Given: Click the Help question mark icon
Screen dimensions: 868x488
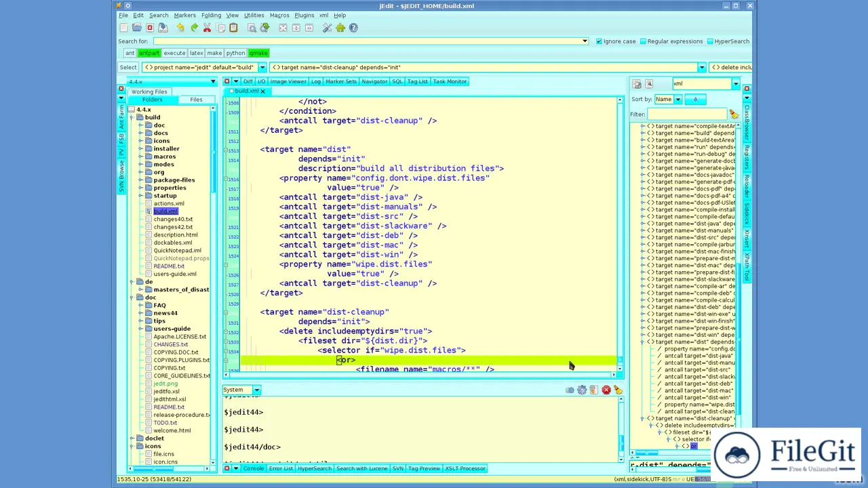Looking at the screenshot, I should point(353,28).
